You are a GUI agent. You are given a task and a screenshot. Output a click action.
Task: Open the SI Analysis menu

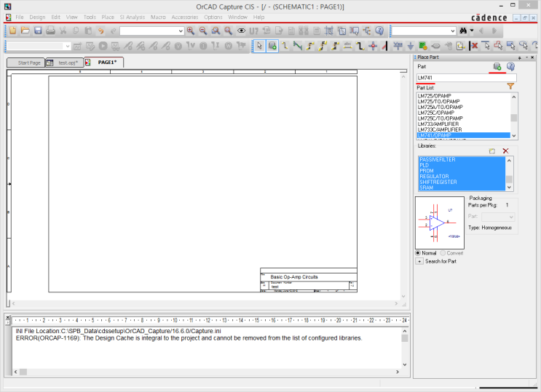click(x=132, y=17)
